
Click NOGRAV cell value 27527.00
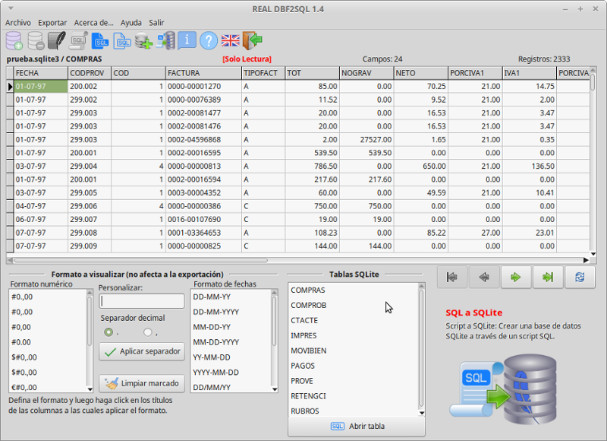click(366, 139)
